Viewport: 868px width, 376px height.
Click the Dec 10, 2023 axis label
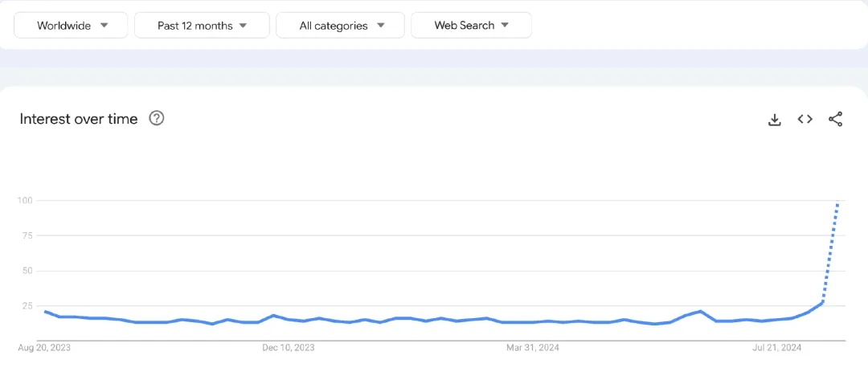click(289, 348)
